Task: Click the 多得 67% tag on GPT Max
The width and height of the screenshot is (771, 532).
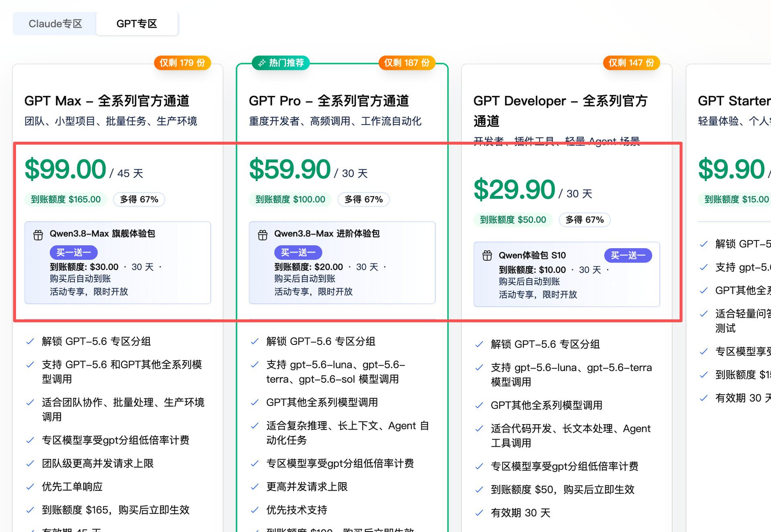Action: [x=139, y=200]
